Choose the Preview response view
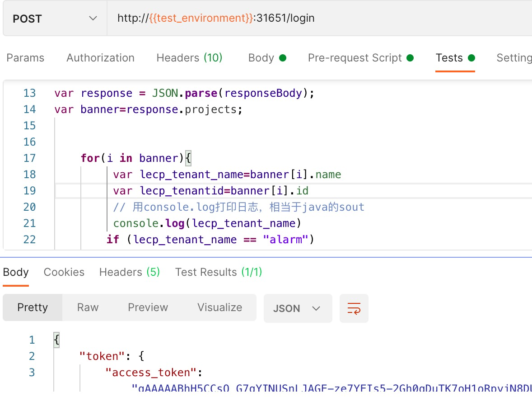The width and height of the screenshot is (532, 397). click(x=148, y=307)
